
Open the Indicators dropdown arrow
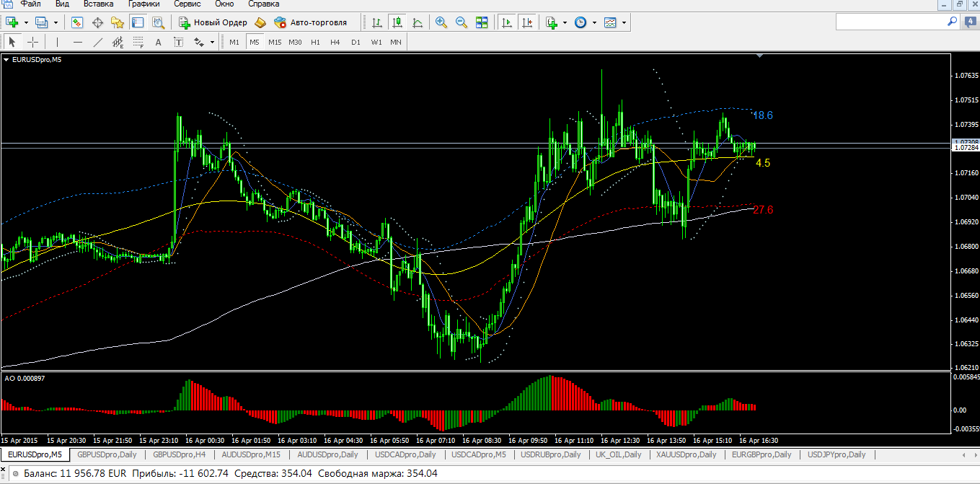point(565,22)
